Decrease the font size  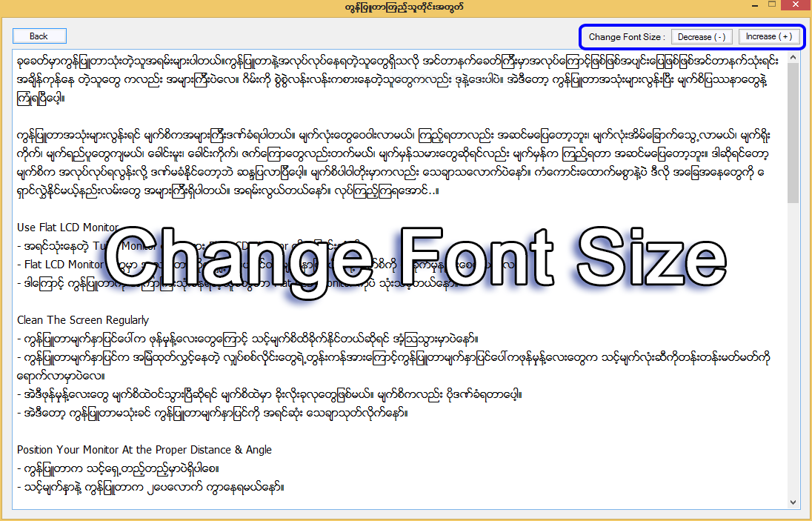[x=702, y=37]
